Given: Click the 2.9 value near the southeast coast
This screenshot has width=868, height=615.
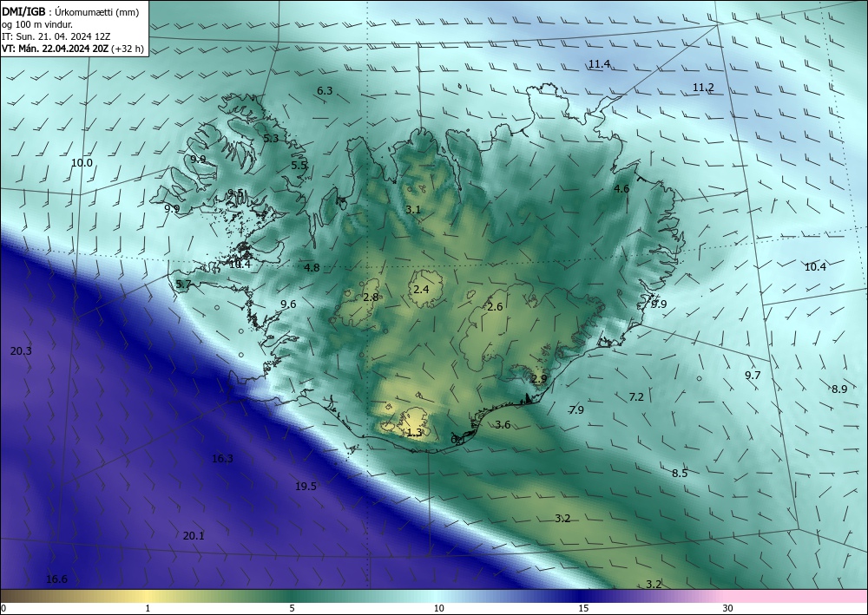Looking at the screenshot, I should tap(539, 379).
